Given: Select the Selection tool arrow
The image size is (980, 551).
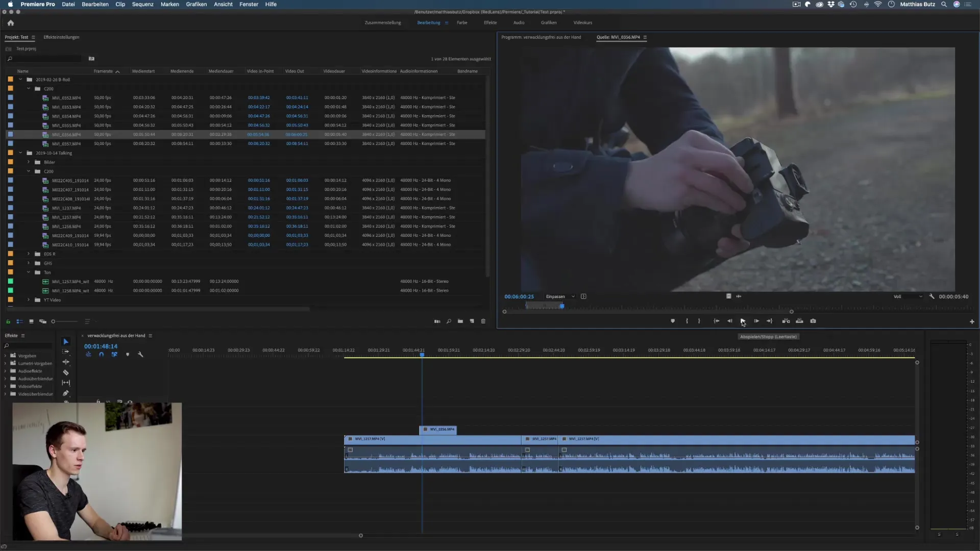Looking at the screenshot, I should coord(66,342).
